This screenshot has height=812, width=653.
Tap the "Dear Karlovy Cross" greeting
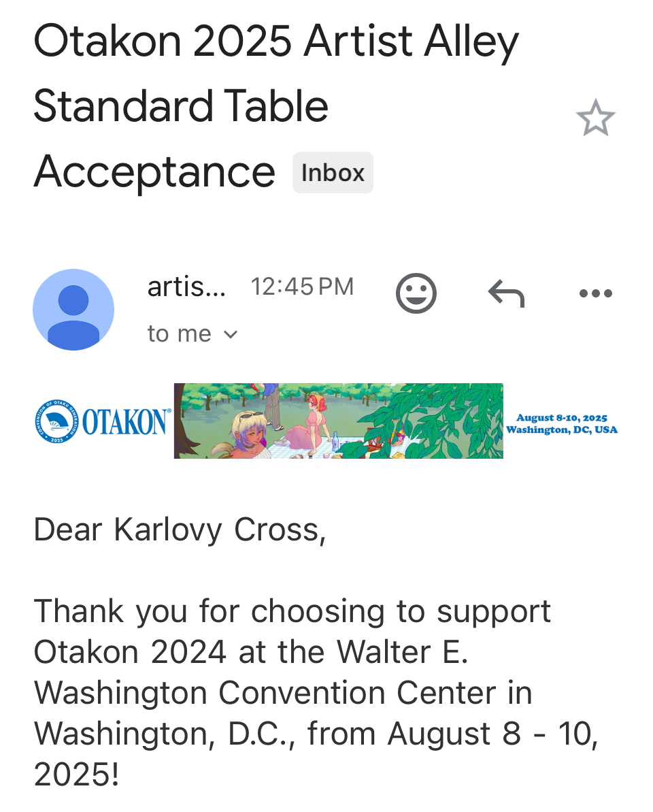(x=180, y=530)
